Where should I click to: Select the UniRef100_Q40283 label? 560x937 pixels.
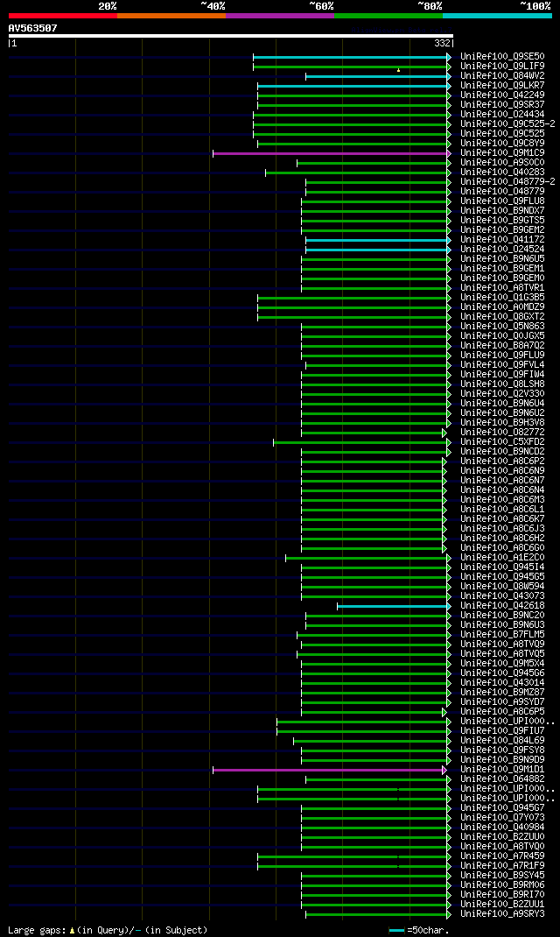(x=502, y=173)
